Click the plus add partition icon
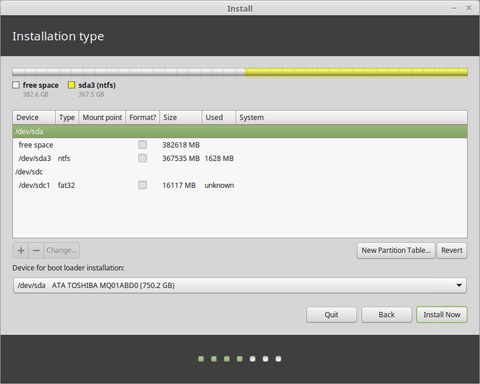The width and height of the screenshot is (480, 384). (21, 250)
